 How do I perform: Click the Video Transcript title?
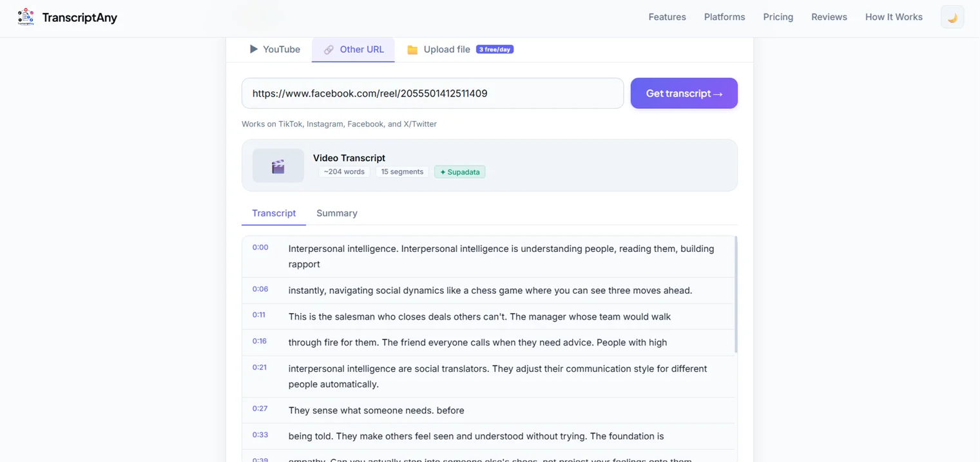349,158
